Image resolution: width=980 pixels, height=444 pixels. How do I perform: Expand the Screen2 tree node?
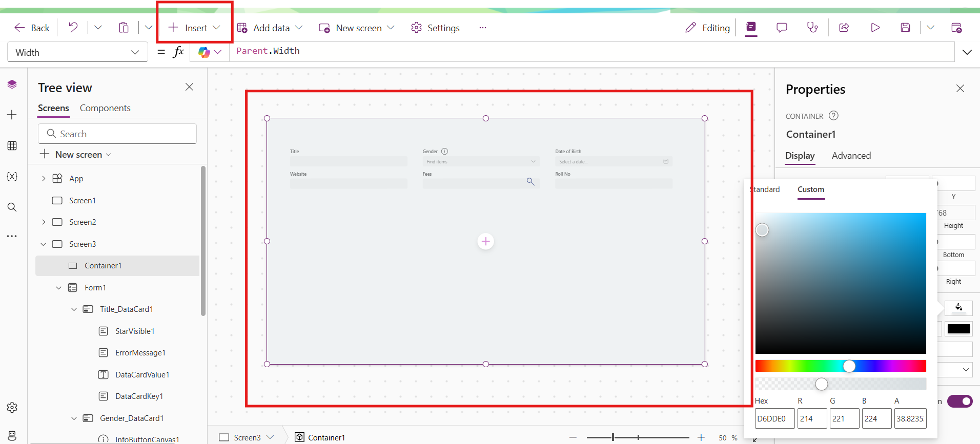(44, 222)
